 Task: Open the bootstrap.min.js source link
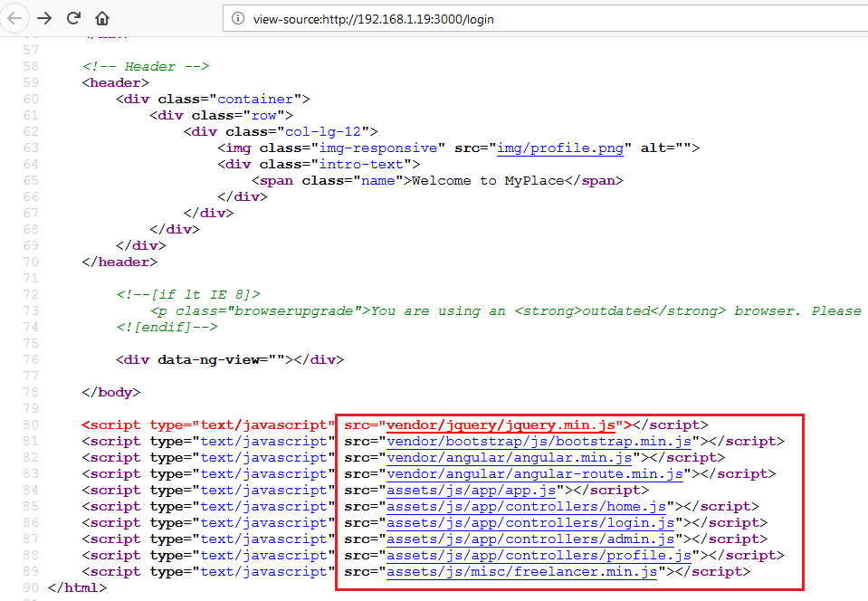pyautogui.click(x=539, y=442)
